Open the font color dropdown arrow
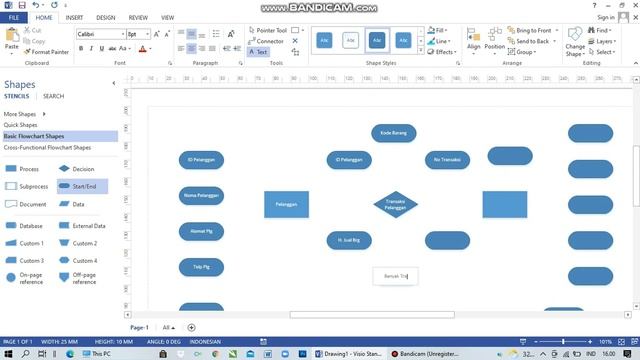Viewport: 640px width, 360px height. [x=150, y=49]
